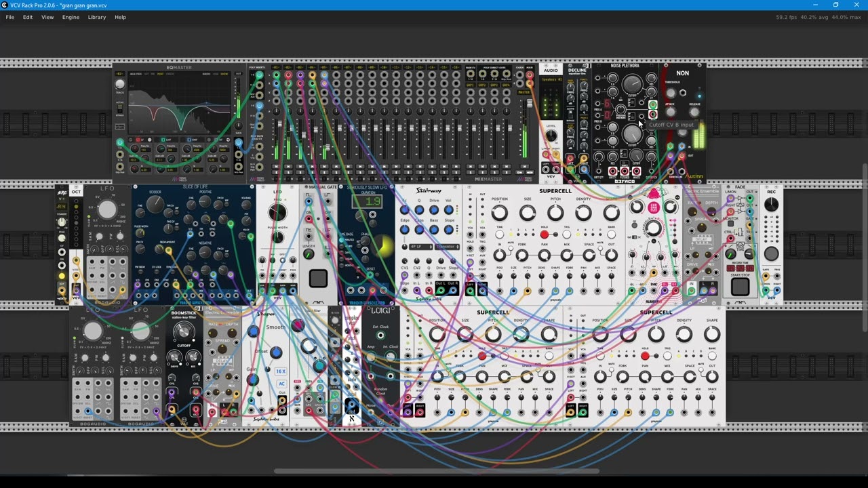Mute MixMaster track 01
Screen dimensions: 868x488
pos(276,166)
